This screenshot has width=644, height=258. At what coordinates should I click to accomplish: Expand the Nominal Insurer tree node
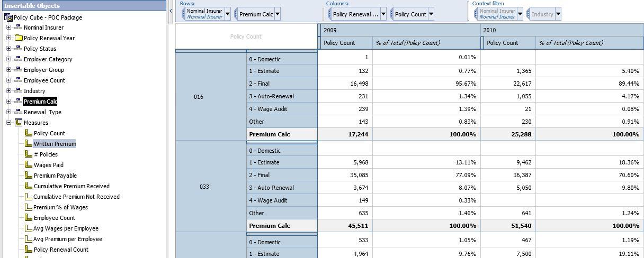8,27
